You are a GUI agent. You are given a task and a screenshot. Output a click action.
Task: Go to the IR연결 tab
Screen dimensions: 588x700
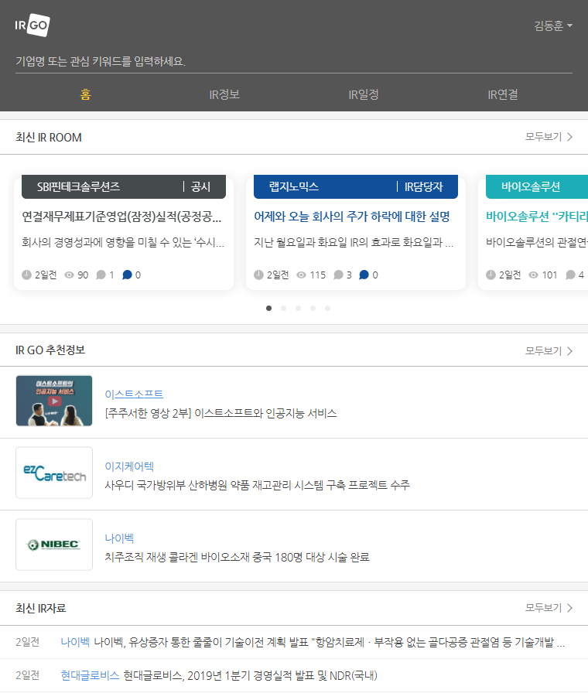503,94
